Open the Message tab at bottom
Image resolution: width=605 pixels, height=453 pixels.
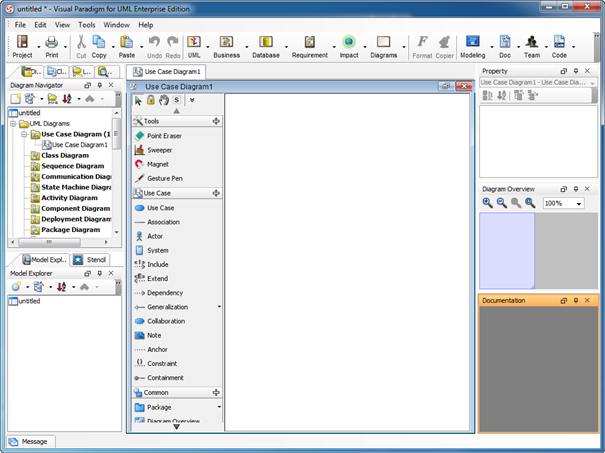(x=29, y=441)
